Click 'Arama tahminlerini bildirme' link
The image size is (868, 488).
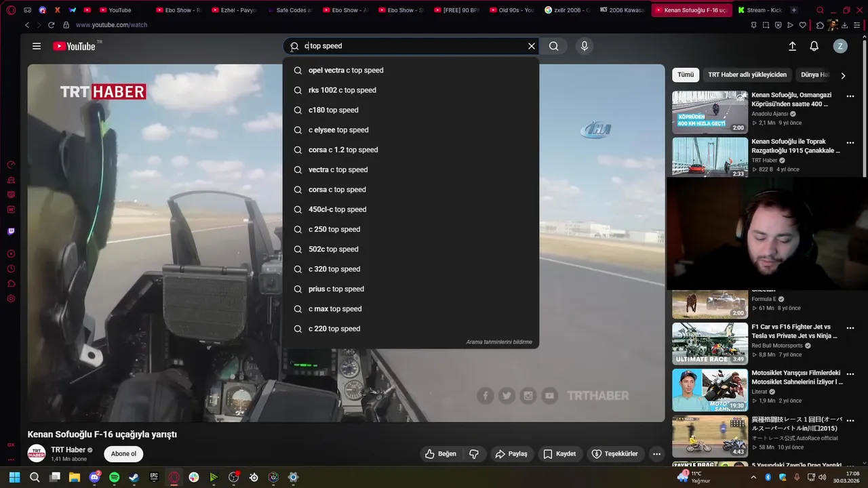coord(499,342)
